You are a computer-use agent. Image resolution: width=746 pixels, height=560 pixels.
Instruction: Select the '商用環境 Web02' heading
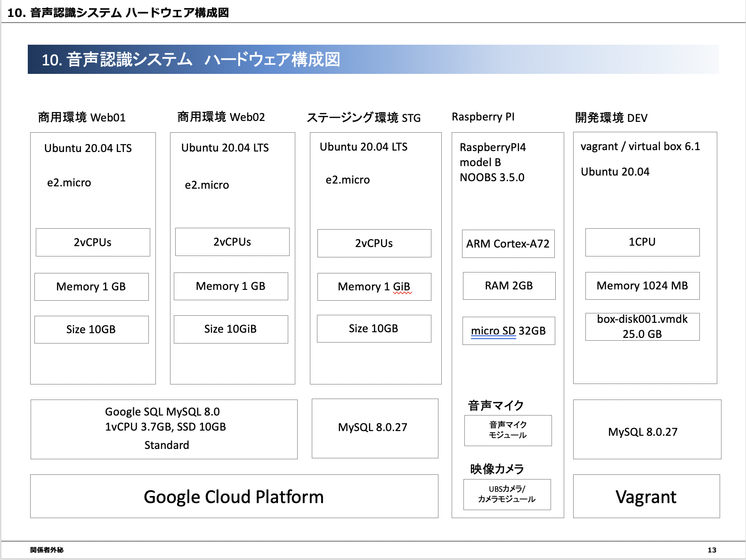(221, 117)
